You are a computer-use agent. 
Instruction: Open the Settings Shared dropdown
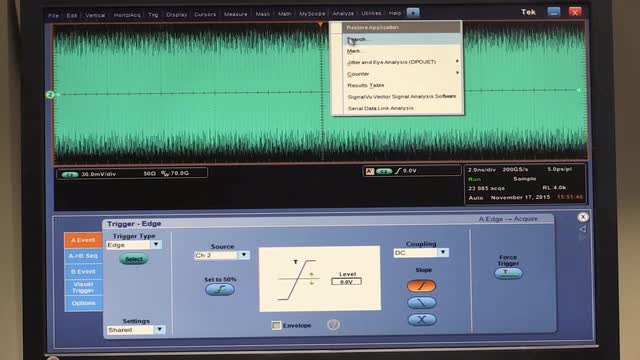(x=160, y=329)
